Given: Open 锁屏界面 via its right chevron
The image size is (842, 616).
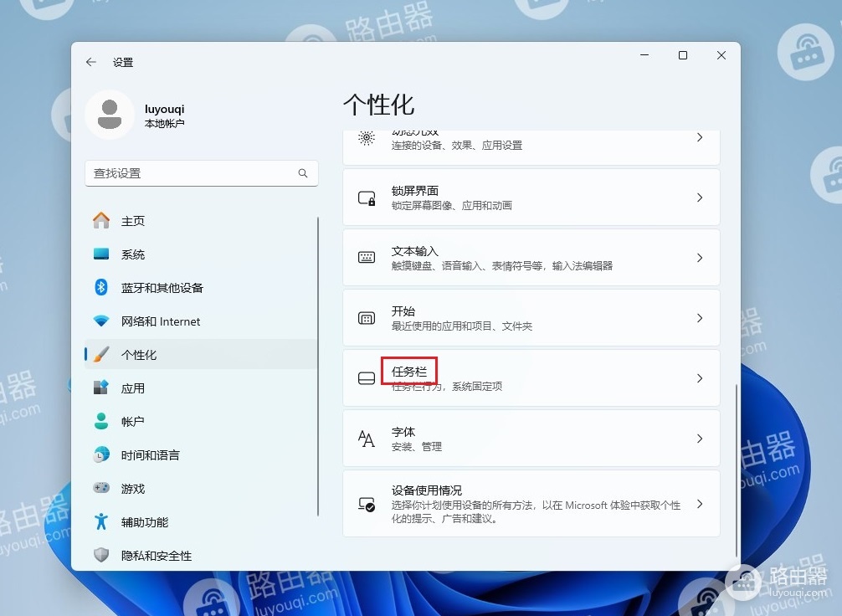Looking at the screenshot, I should (x=700, y=198).
